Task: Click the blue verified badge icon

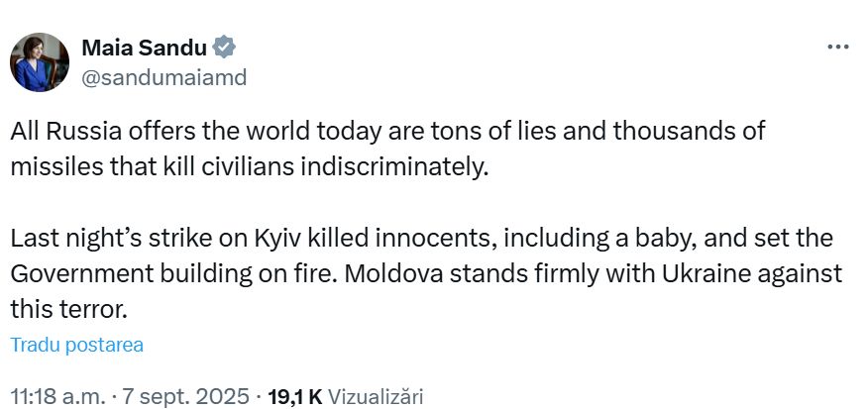Action: [x=224, y=48]
